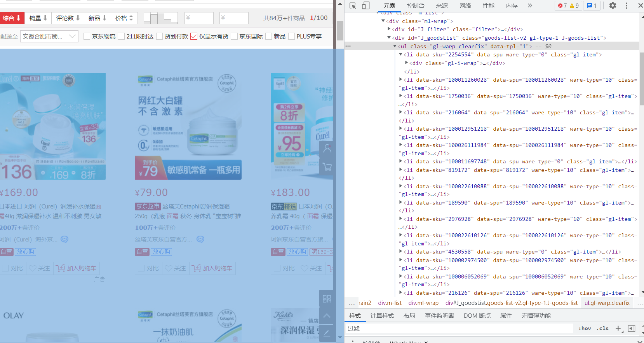Toggle :hov element state button
Screen dimensions: 644x343
point(585,328)
